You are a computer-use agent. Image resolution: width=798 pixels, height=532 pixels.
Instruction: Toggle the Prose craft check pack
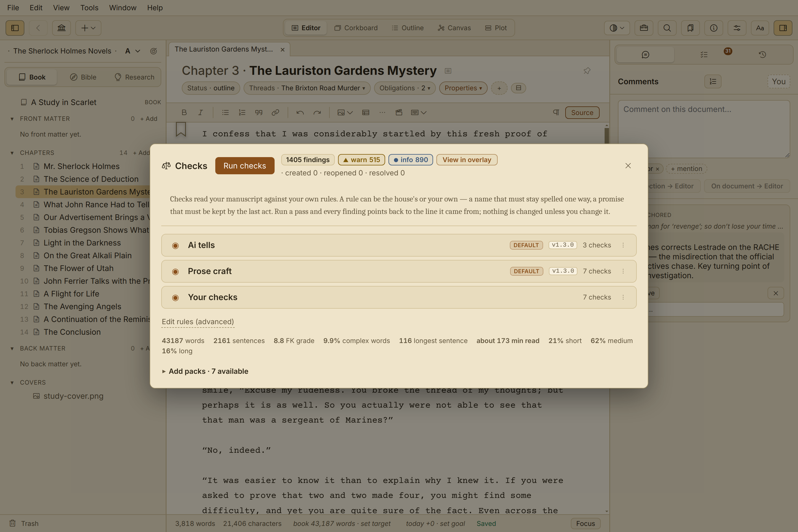(x=175, y=272)
